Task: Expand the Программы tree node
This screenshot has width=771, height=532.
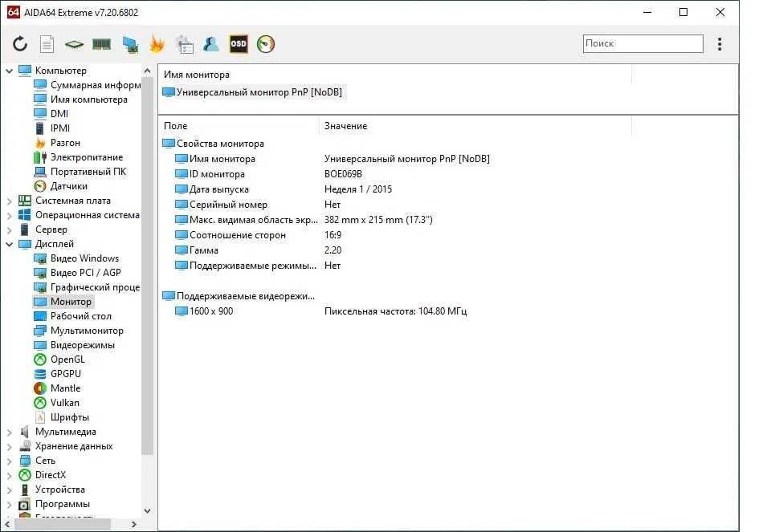Action: [x=9, y=504]
